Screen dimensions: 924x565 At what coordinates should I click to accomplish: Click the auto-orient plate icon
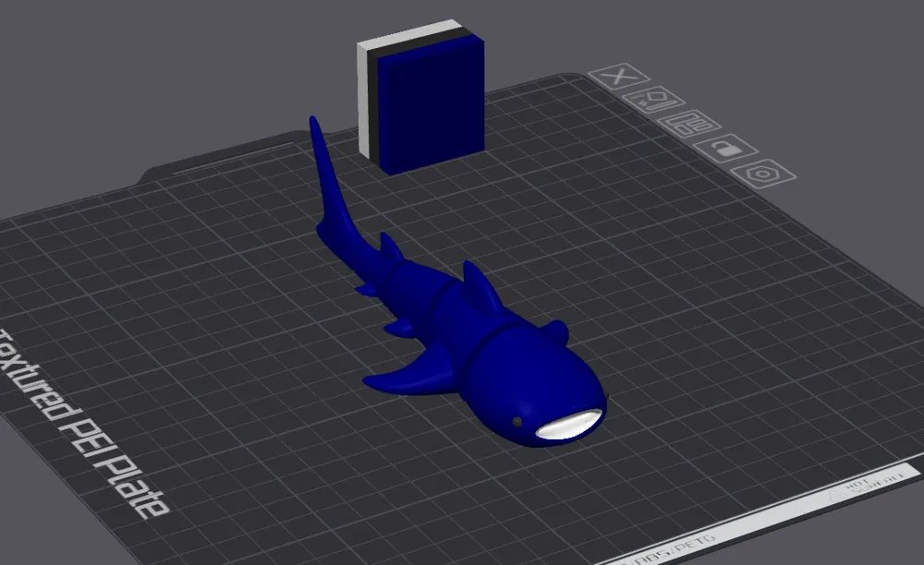[654, 100]
